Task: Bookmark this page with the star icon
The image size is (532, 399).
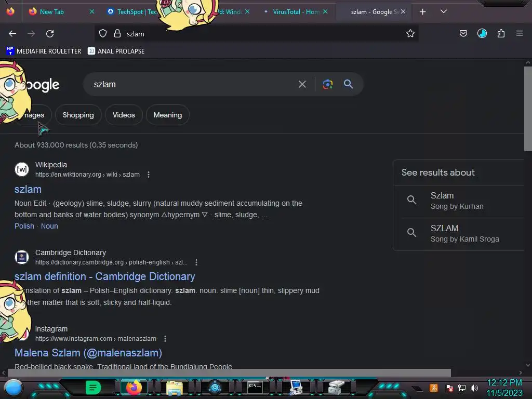Action: pyautogui.click(x=410, y=34)
